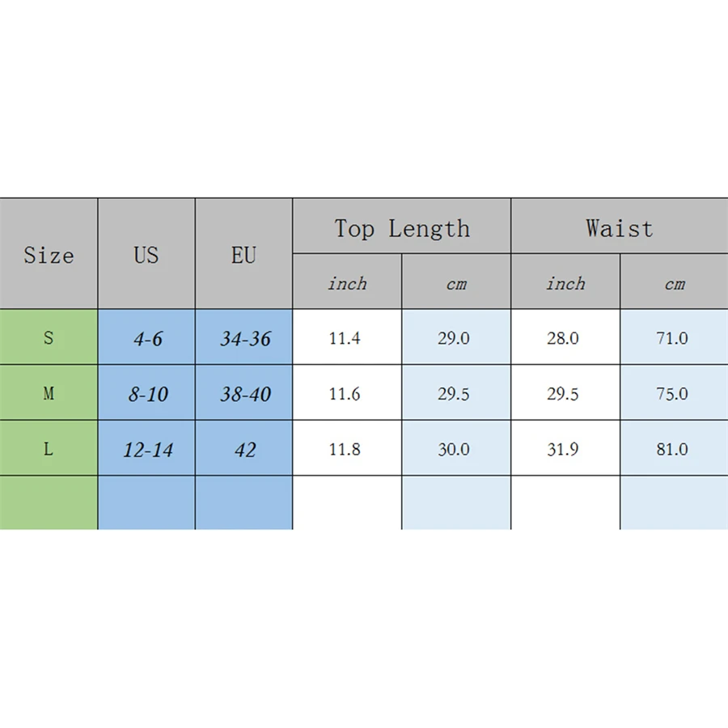Select the Top Length header cell
This screenshot has height=728, width=728.
point(402,228)
